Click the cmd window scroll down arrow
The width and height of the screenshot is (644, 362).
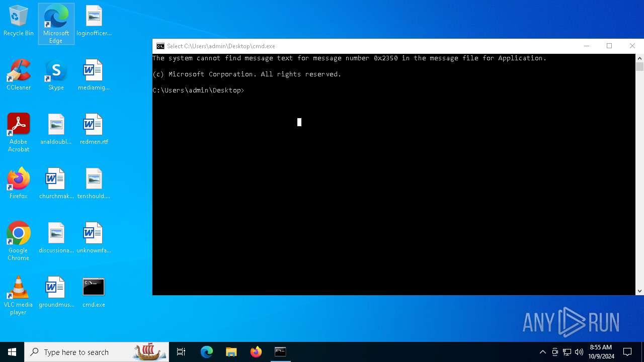pos(639,291)
